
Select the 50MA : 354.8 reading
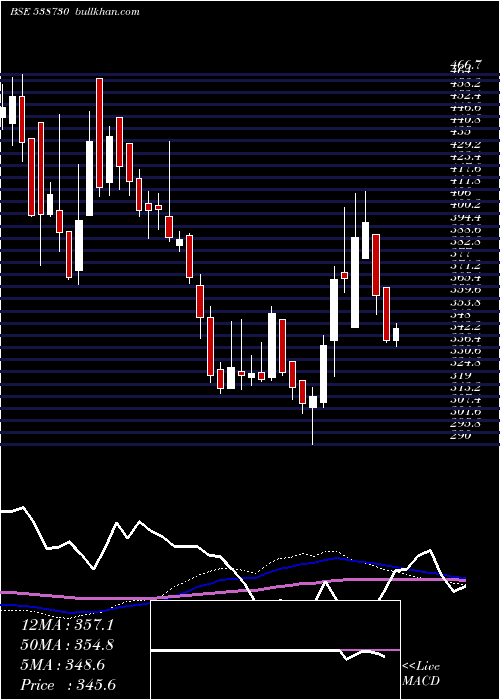67,645
